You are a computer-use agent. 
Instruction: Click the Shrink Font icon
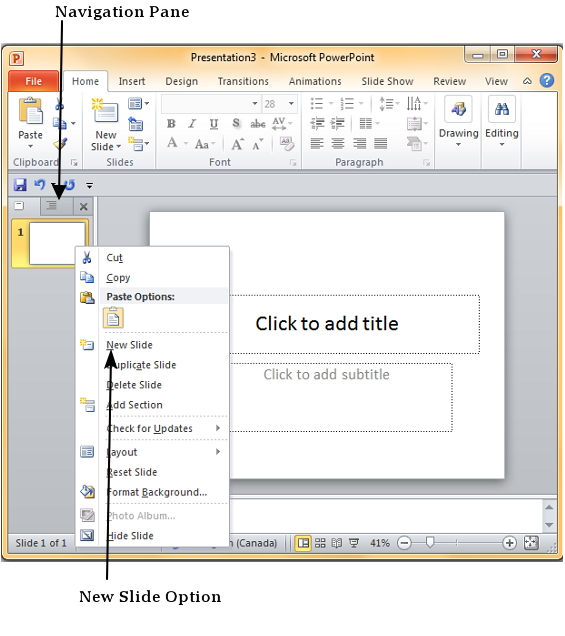pyautogui.click(x=258, y=145)
